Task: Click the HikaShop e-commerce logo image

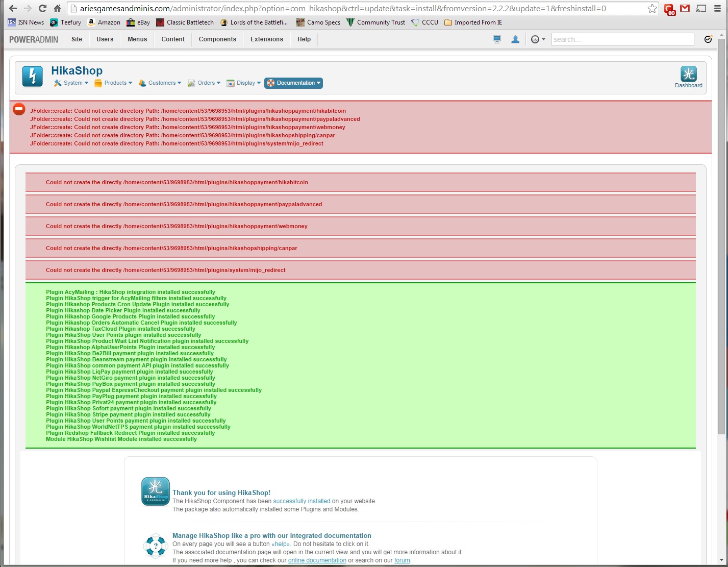Action: point(155,491)
